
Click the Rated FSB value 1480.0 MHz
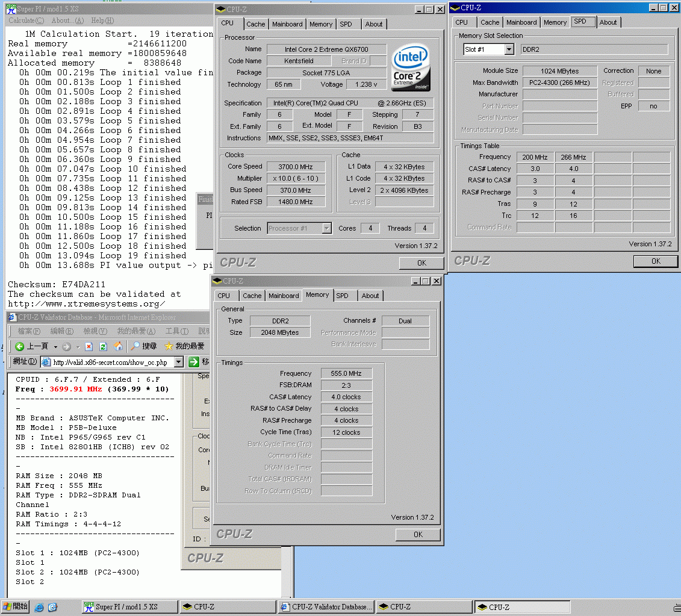click(295, 202)
